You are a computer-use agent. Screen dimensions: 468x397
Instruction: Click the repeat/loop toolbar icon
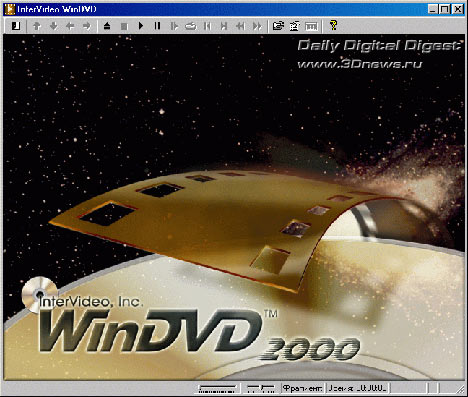tap(191, 26)
